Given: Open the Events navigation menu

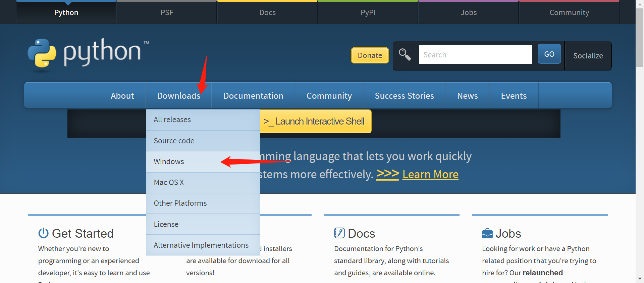Looking at the screenshot, I should 514,96.
